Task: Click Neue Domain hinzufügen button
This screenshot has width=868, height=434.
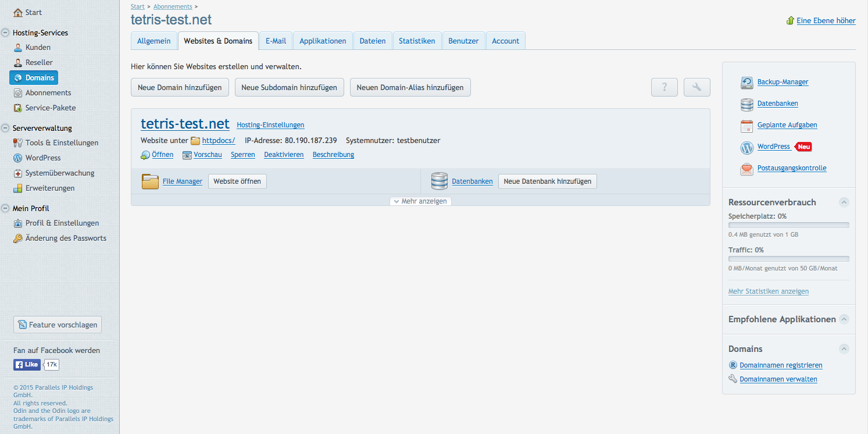Action: (180, 87)
